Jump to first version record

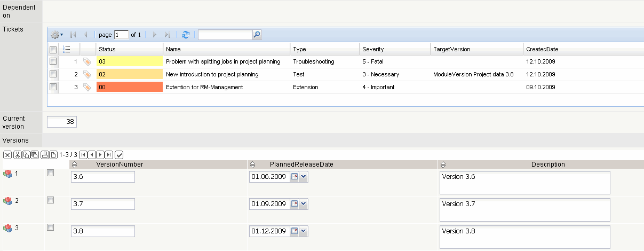[x=83, y=155]
